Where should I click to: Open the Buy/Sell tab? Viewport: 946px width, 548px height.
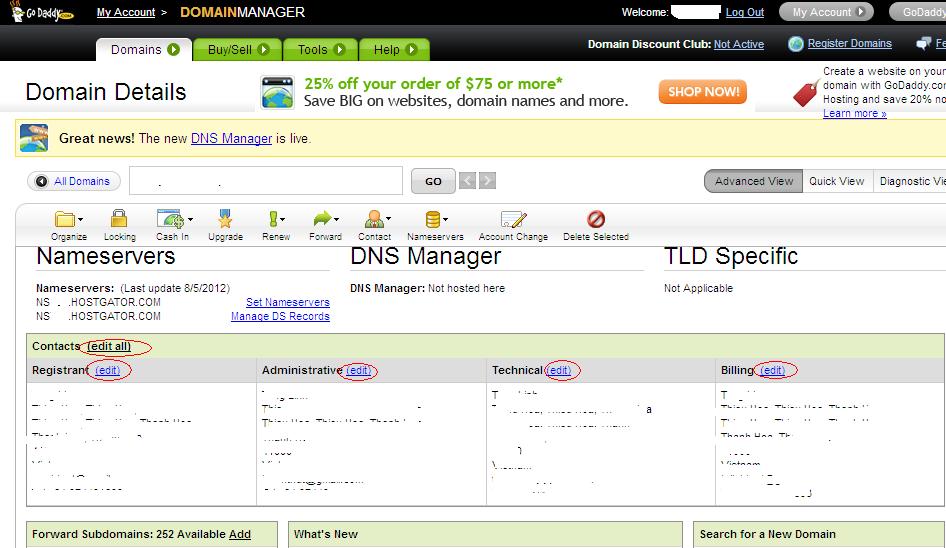238,49
